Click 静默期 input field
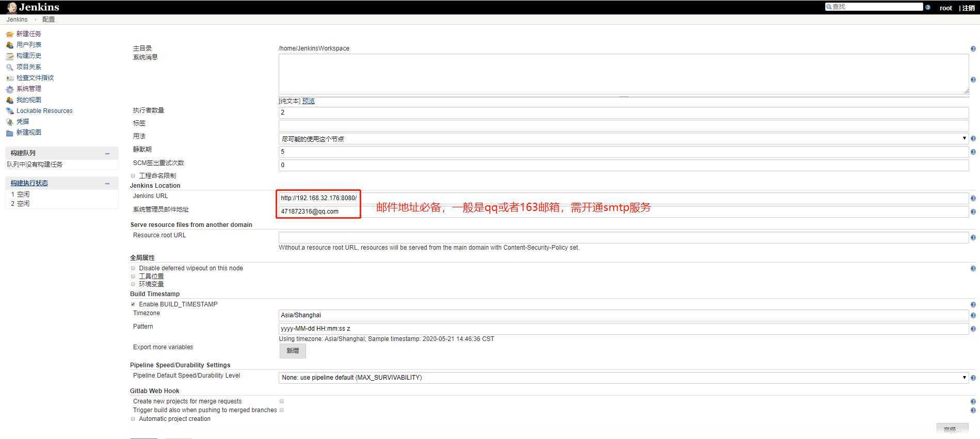This screenshot has width=980, height=439. (623, 152)
